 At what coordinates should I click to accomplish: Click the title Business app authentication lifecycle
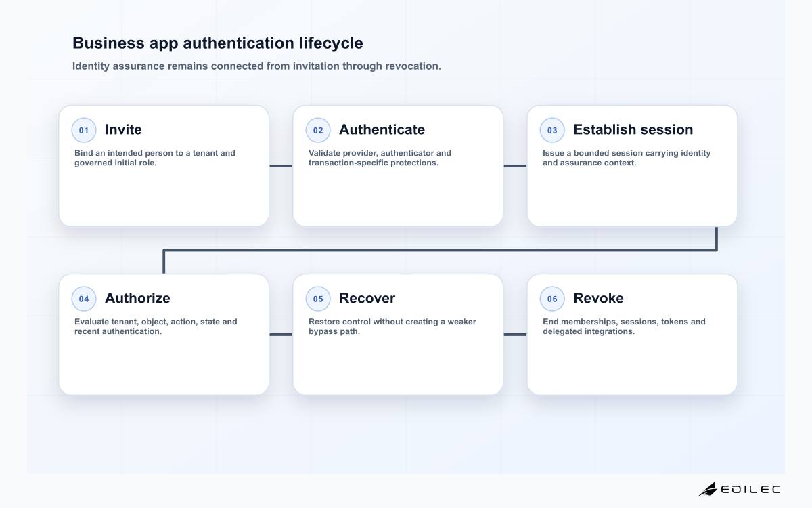click(x=218, y=43)
